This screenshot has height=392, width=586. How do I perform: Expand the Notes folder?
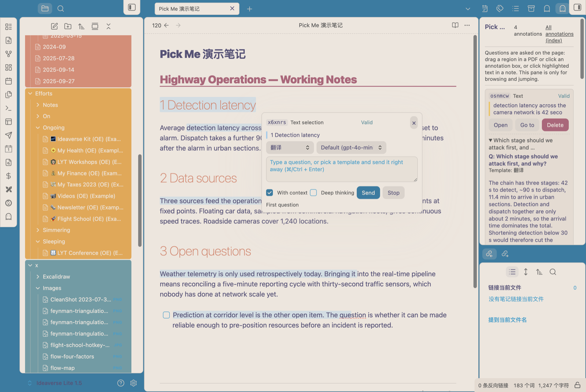tap(38, 105)
